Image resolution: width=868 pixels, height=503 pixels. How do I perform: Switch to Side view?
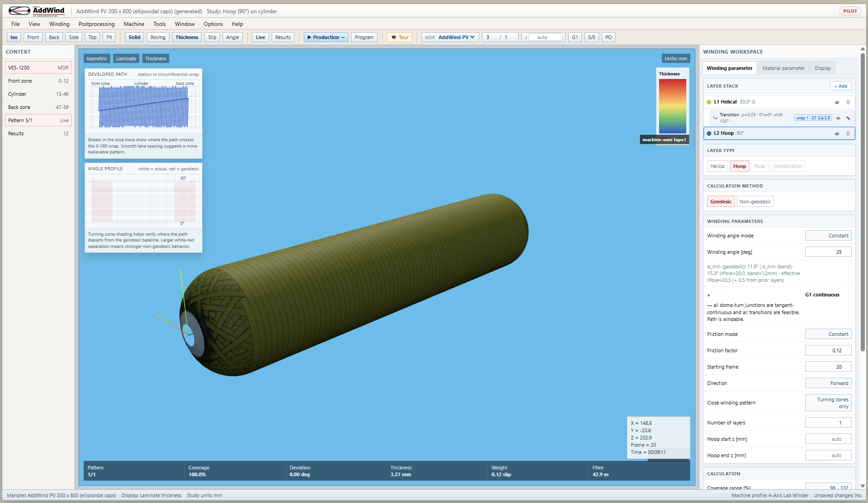coord(74,37)
